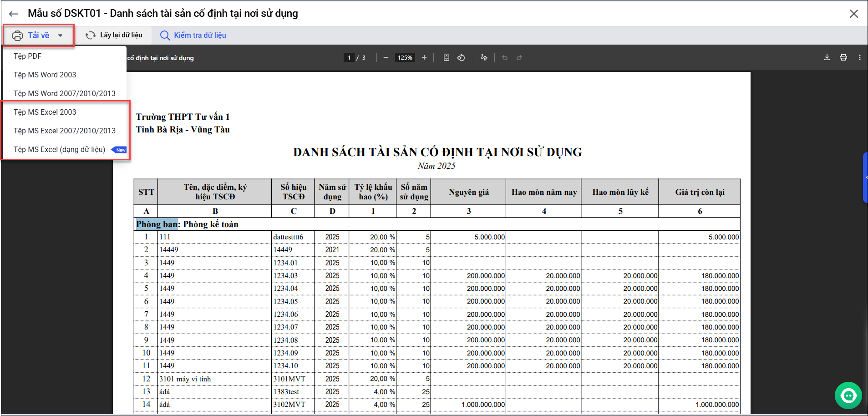Screen dimensions: 868x416
Task: Click the fit to page icon
Action: 447,58
